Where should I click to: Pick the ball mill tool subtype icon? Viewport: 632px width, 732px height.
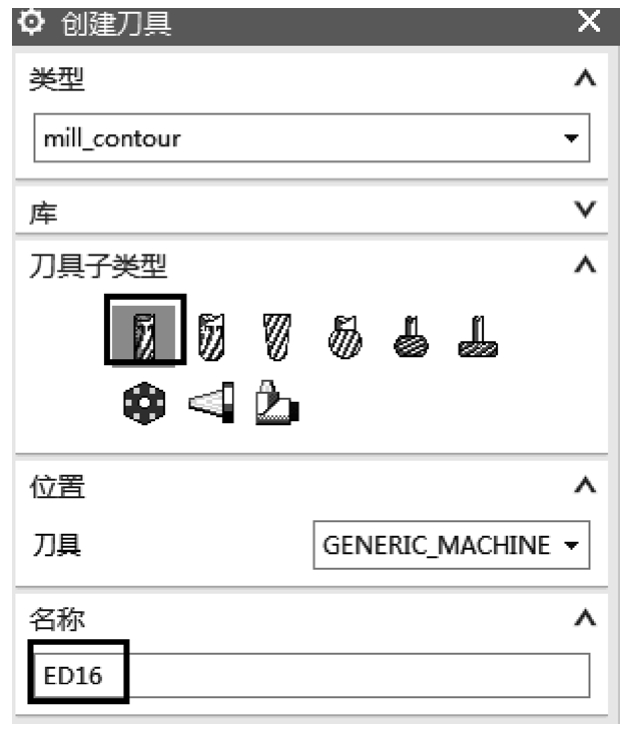point(277,337)
